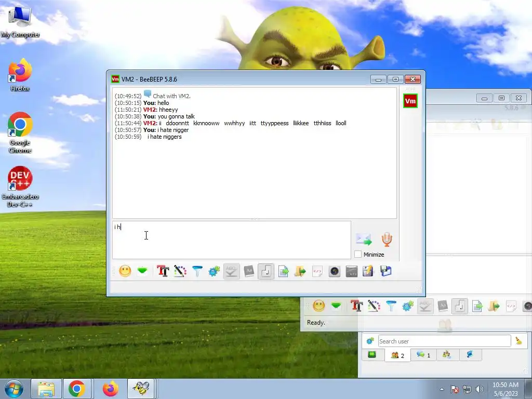The height and width of the screenshot is (399, 532).
Task: Click the 'hheeyy' message from VM2
Action: [168, 110]
